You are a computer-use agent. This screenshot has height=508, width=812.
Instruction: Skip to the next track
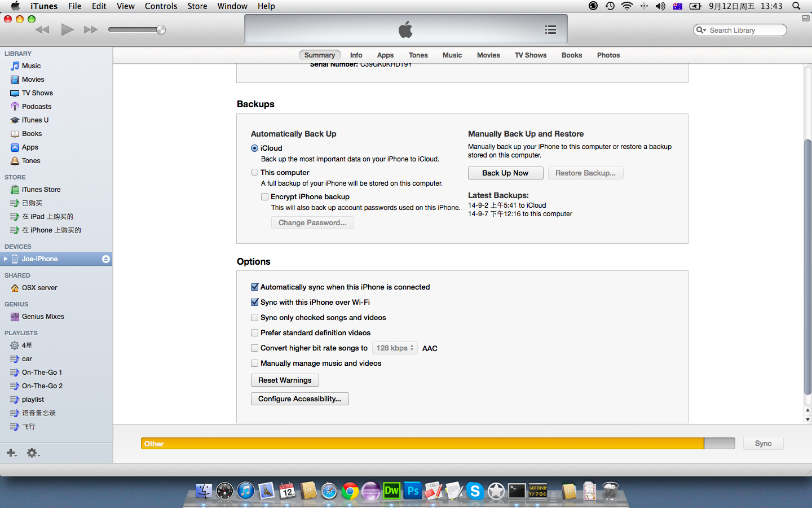pos(91,30)
